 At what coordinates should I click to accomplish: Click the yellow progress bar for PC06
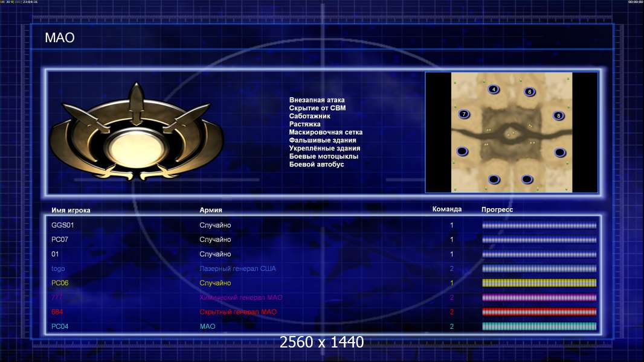click(x=539, y=283)
